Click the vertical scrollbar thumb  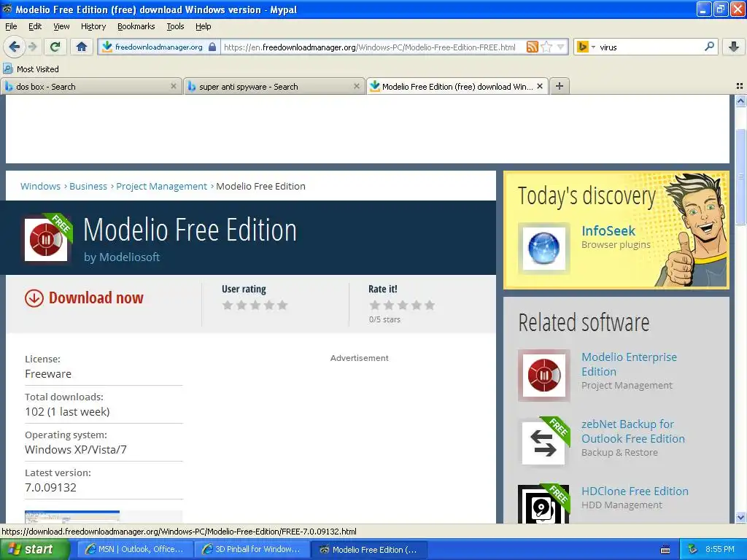point(740,176)
